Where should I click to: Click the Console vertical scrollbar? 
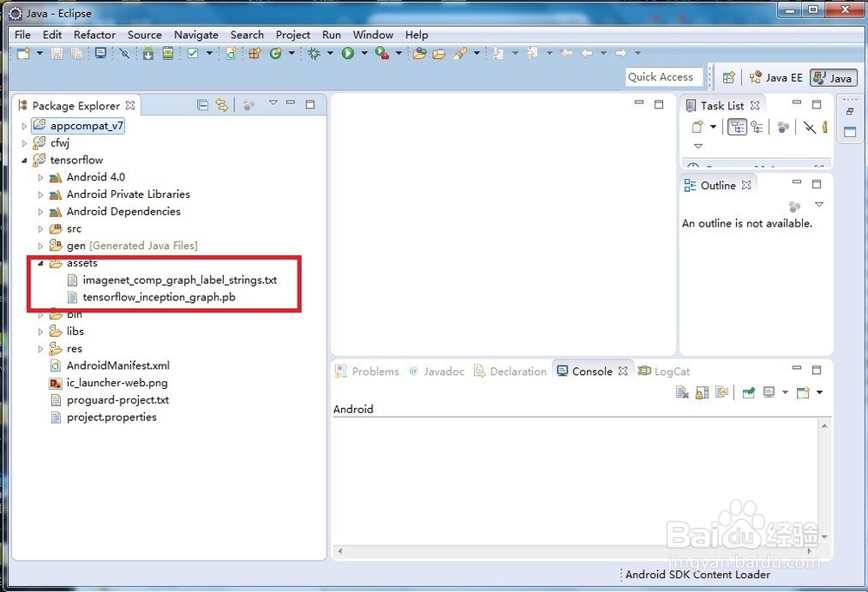(x=825, y=482)
